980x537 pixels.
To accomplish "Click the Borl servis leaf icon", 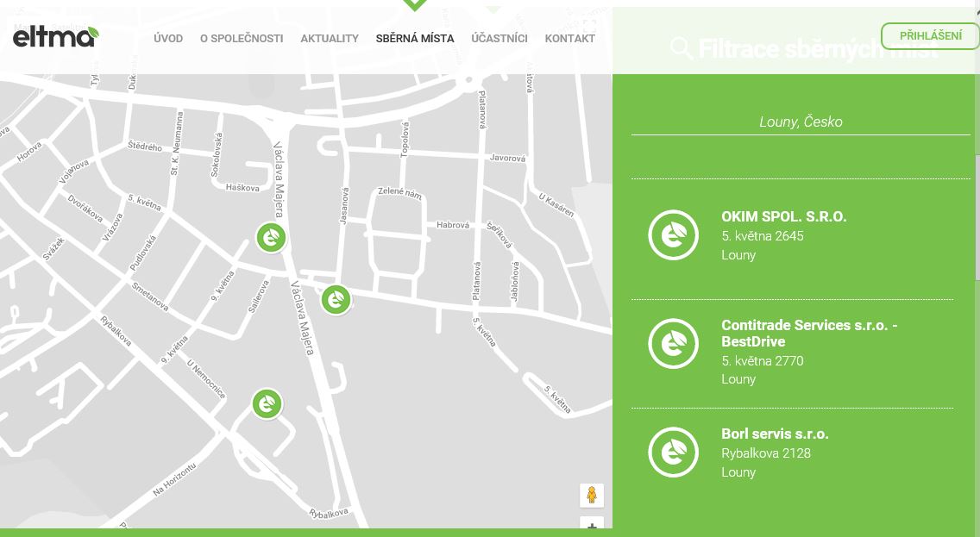I will click(673, 452).
